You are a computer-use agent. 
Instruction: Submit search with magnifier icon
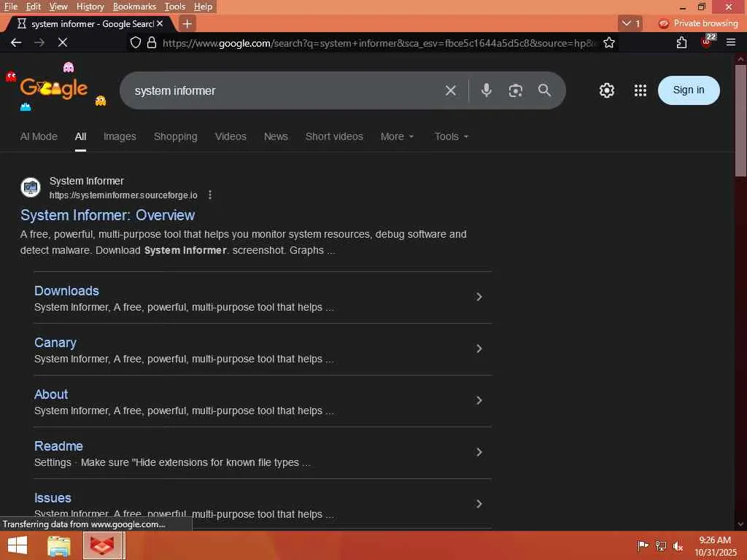coord(544,90)
